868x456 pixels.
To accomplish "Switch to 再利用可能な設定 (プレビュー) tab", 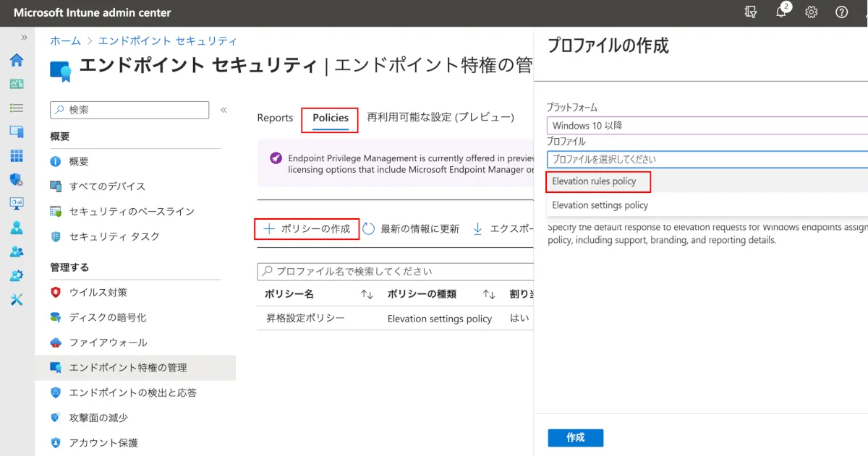I will 441,117.
